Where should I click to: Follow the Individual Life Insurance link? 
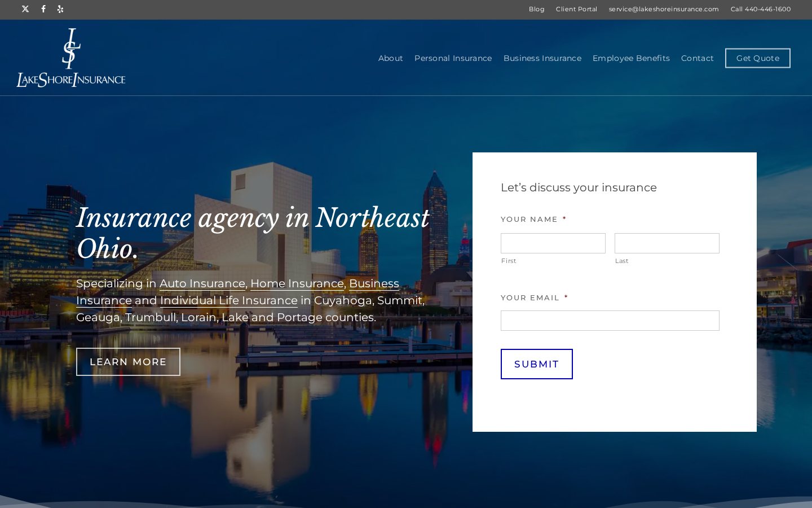(x=228, y=301)
